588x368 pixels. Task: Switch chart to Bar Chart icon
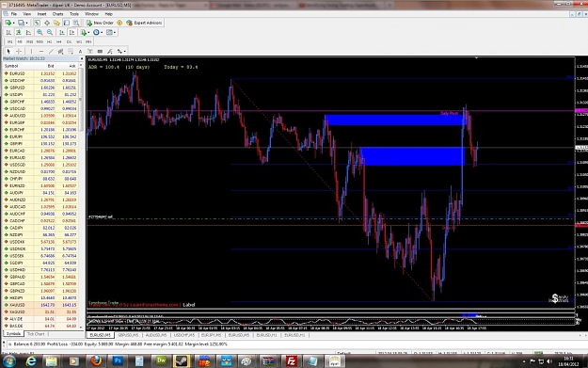pyautogui.click(x=8, y=32)
